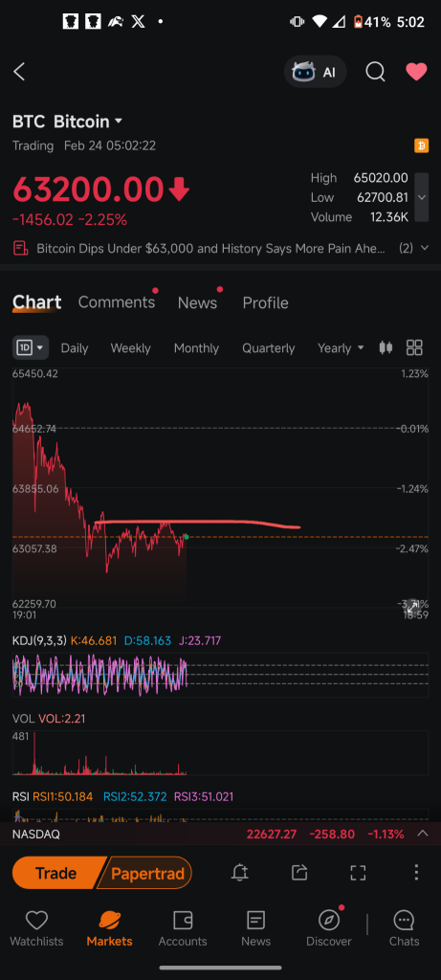This screenshot has height=980, width=441.
Task: Tap the back arrow icon
Action: pos(19,72)
